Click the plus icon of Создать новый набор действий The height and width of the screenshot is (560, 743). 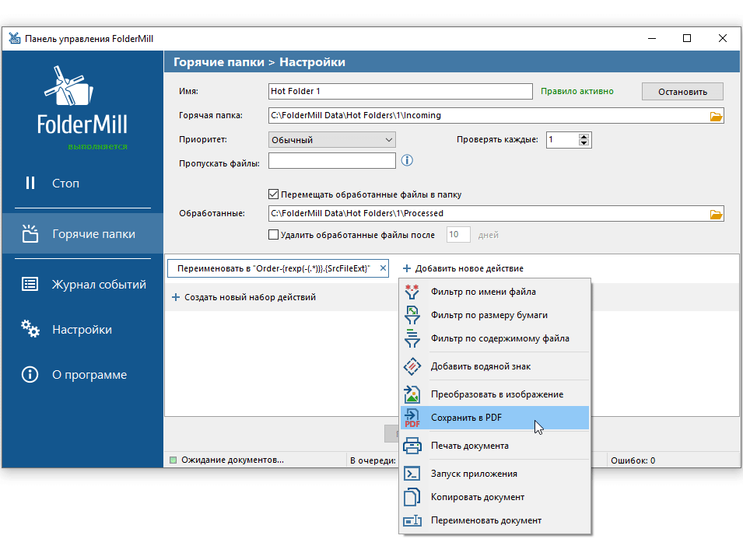[175, 297]
